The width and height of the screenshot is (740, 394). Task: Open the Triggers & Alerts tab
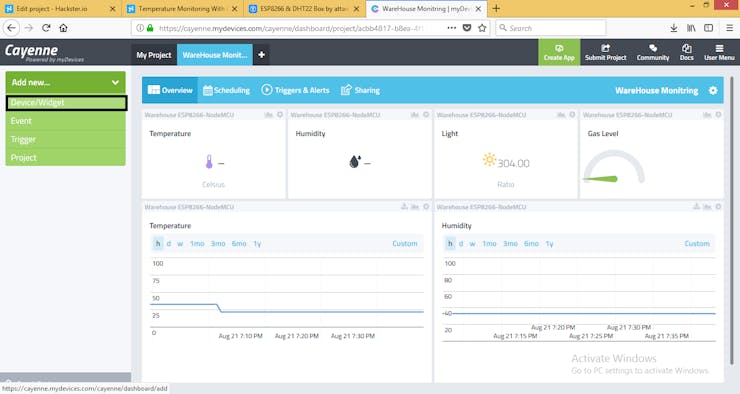click(x=295, y=90)
